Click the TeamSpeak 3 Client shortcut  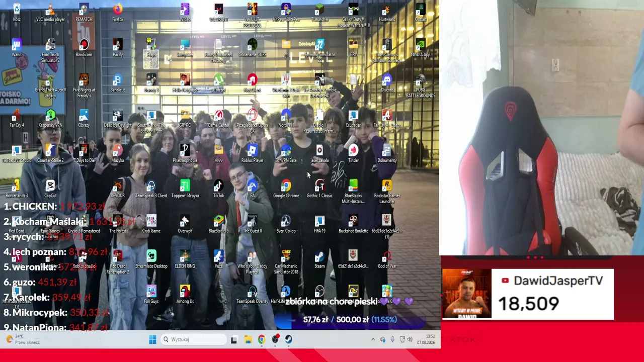tap(151, 189)
